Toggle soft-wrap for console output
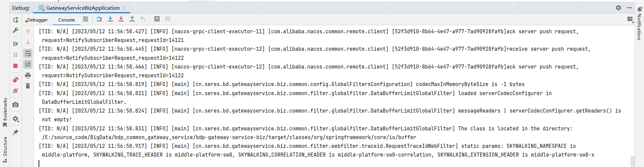The width and height of the screenshot is (644, 167). tap(28, 53)
